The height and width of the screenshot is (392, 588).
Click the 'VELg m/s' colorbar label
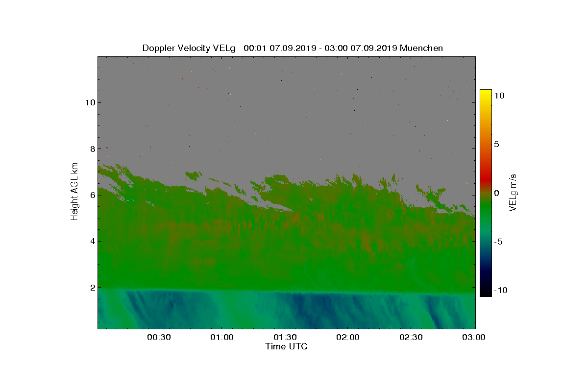tap(514, 192)
